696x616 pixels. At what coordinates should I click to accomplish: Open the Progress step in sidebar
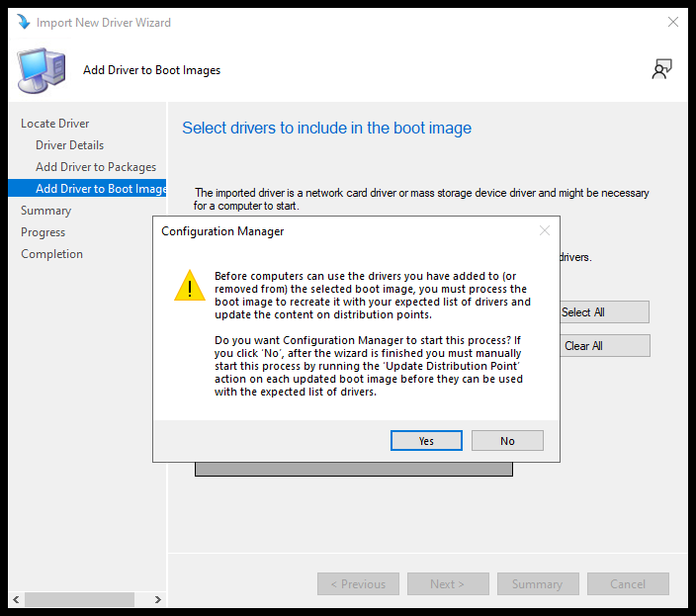pyautogui.click(x=43, y=232)
